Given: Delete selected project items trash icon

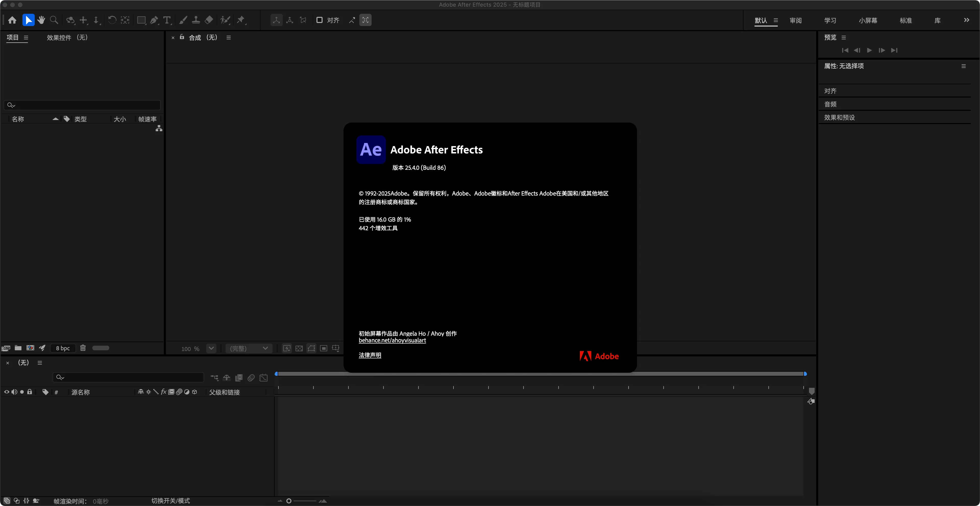Looking at the screenshot, I should (83, 348).
